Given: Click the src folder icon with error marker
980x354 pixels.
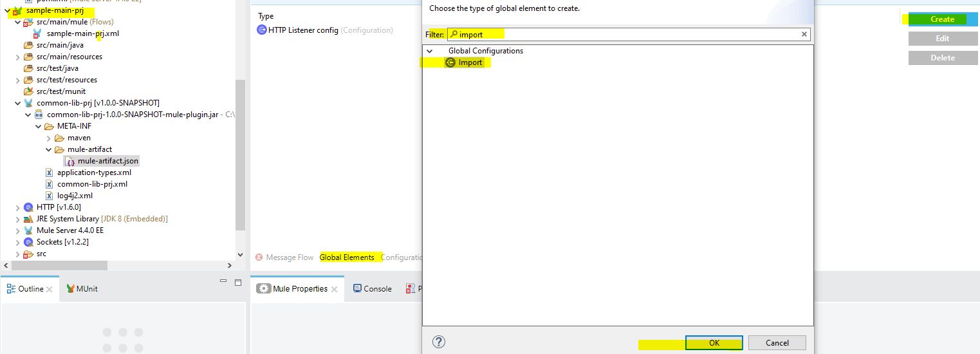Looking at the screenshot, I should (28, 254).
